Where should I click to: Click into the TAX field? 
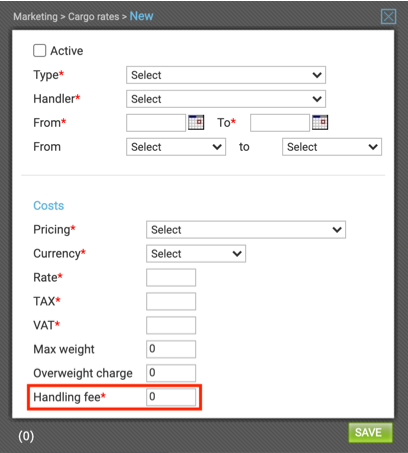[171, 301]
